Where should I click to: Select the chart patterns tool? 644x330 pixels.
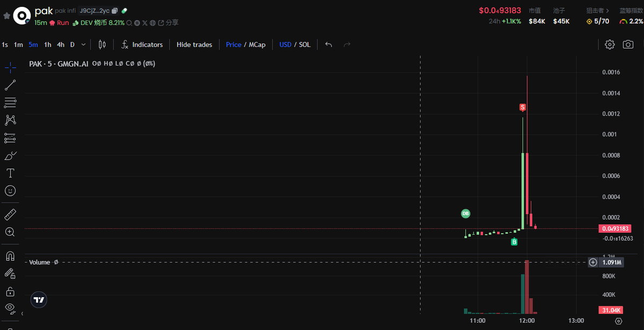coord(10,120)
